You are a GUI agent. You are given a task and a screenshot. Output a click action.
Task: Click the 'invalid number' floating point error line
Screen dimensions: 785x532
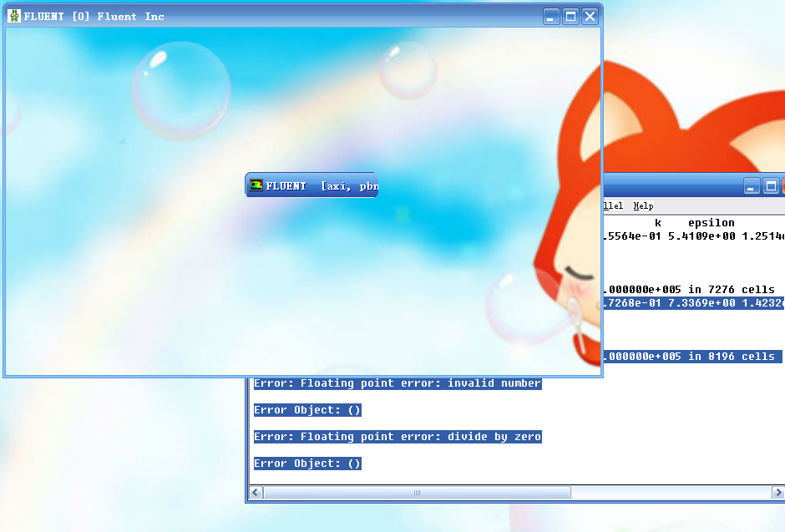tap(398, 383)
